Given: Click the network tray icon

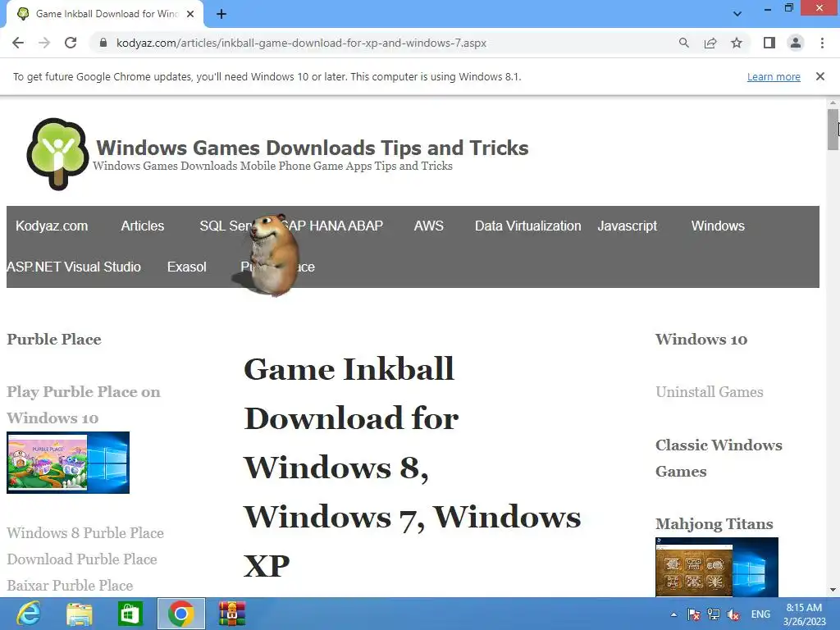Looking at the screenshot, I should (714, 614).
